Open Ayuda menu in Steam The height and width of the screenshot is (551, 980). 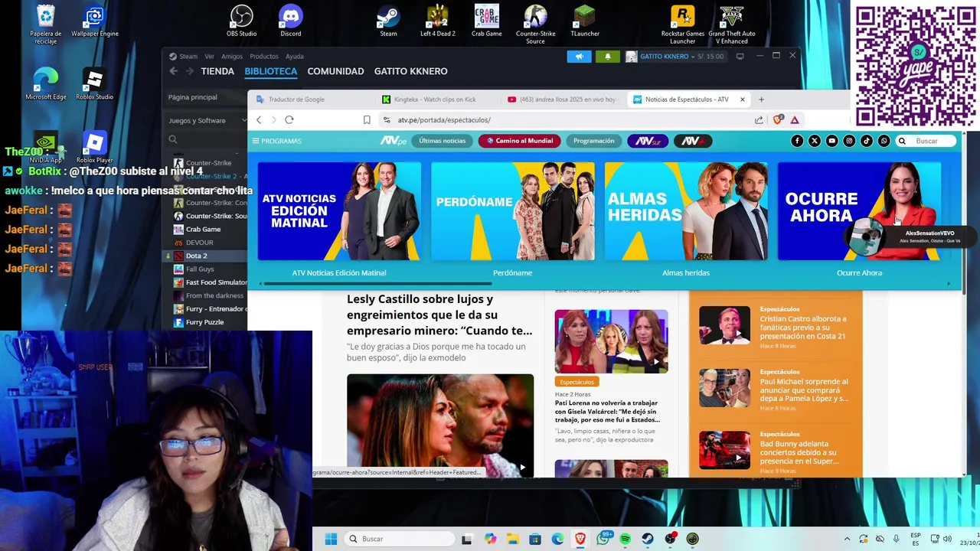click(295, 57)
